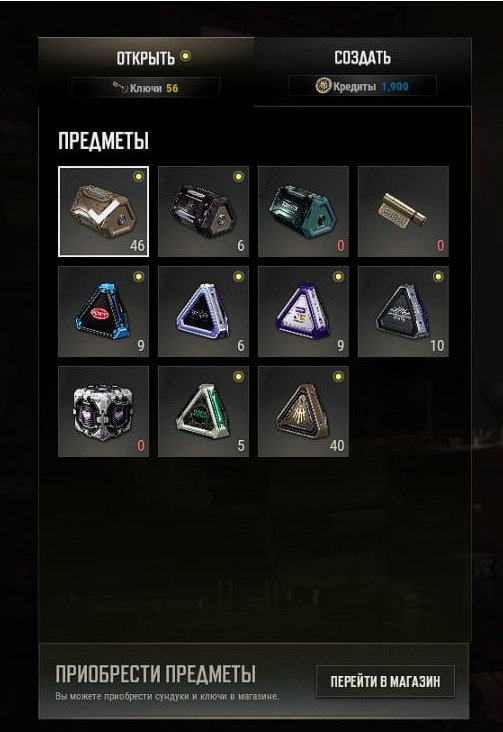Select the silver-blue triangular crate with count 6

coord(203,311)
